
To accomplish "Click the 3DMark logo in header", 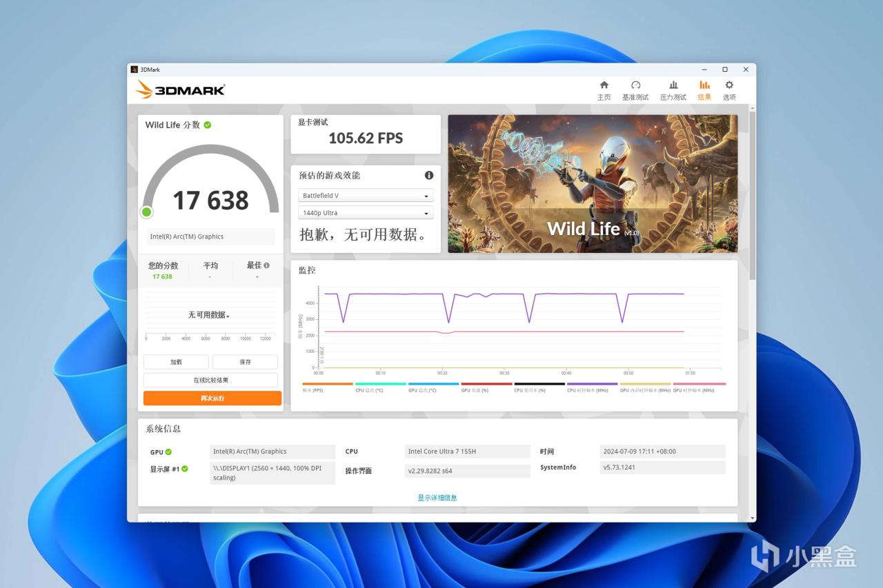I will pos(180,90).
